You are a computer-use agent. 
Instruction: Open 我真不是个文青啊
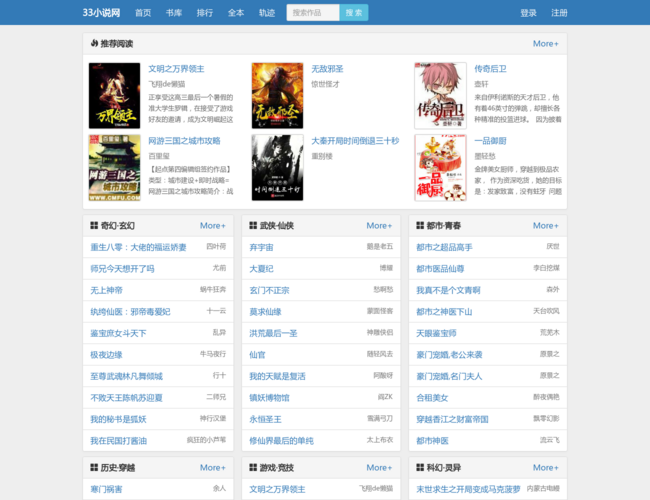pyautogui.click(x=449, y=290)
